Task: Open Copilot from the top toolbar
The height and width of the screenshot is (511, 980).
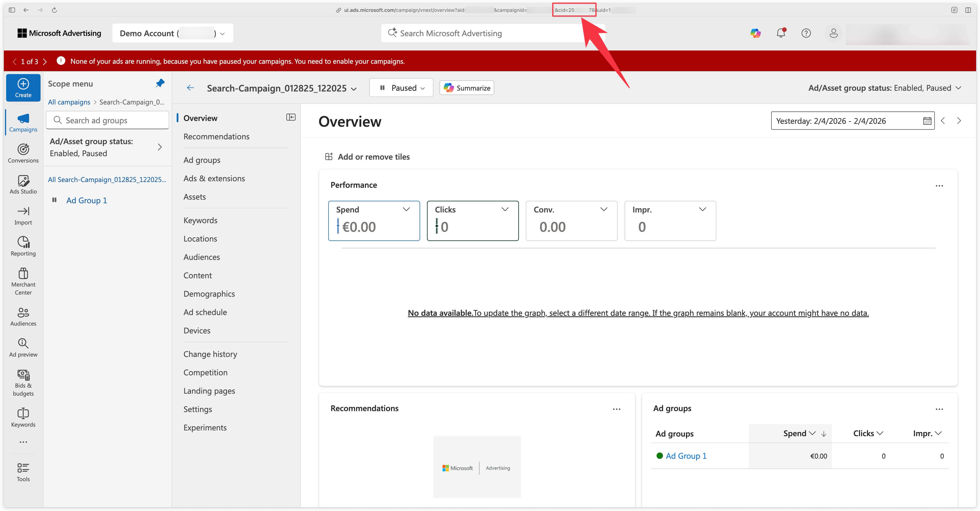Action: point(755,33)
